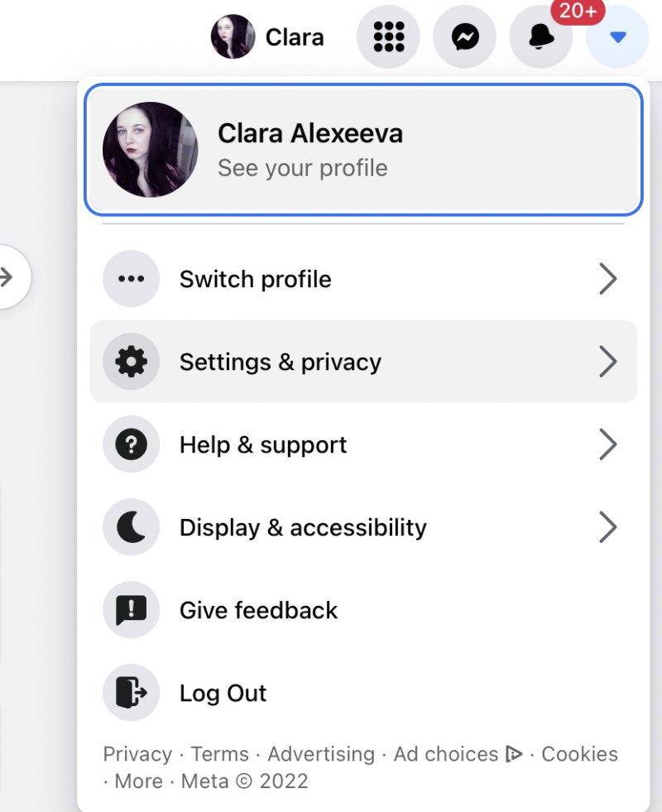Click the moon icon for Display & accessibility
The image size is (662, 812).
point(131,527)
